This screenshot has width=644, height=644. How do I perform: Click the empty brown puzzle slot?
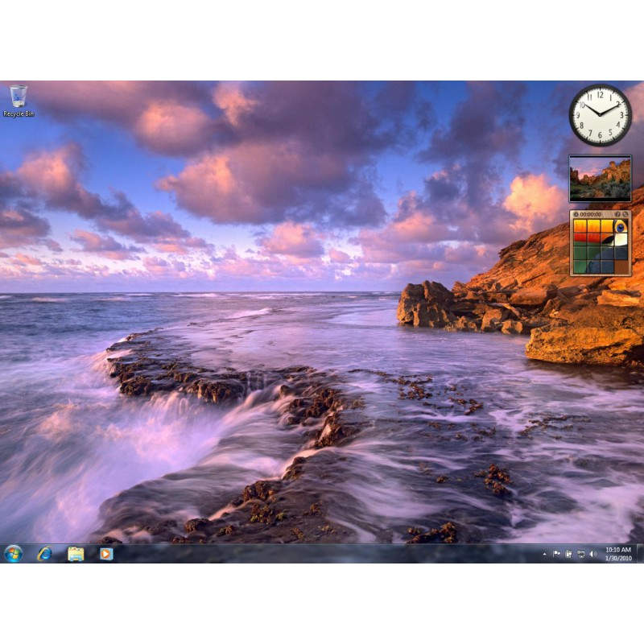[x=621, y=267]
